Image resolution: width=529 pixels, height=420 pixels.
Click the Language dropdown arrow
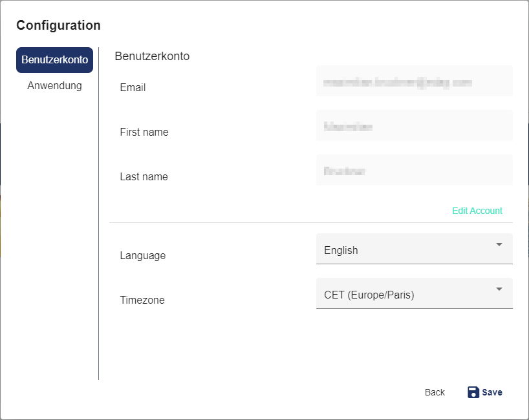499,245
